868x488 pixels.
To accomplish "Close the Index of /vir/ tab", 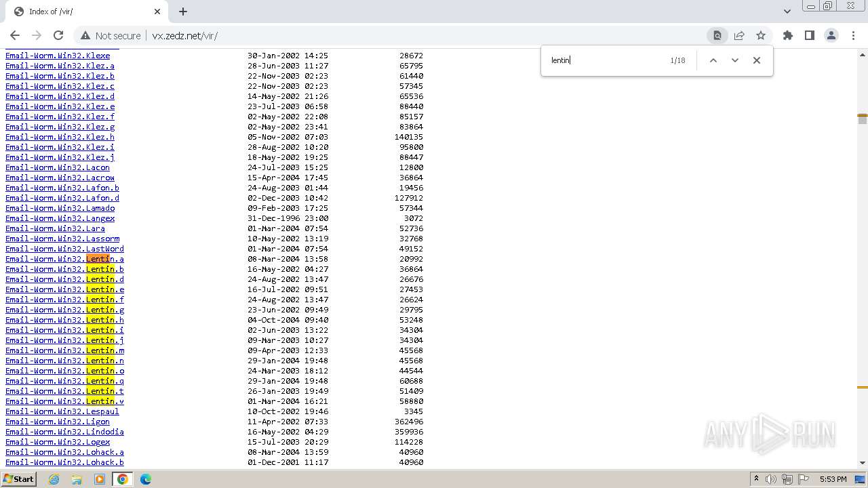I will (x=157, y=12).
